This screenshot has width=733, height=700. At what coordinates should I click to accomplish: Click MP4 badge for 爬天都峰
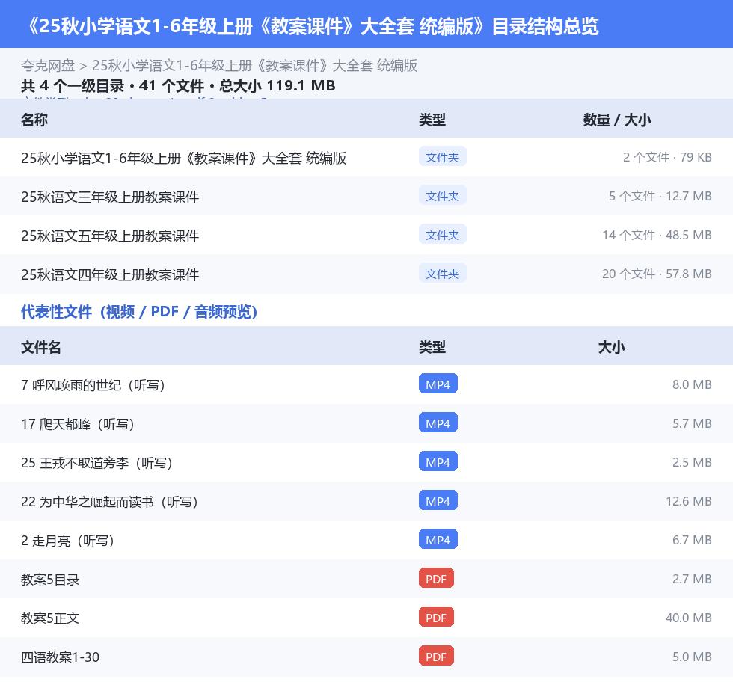[x=438, y=423]
